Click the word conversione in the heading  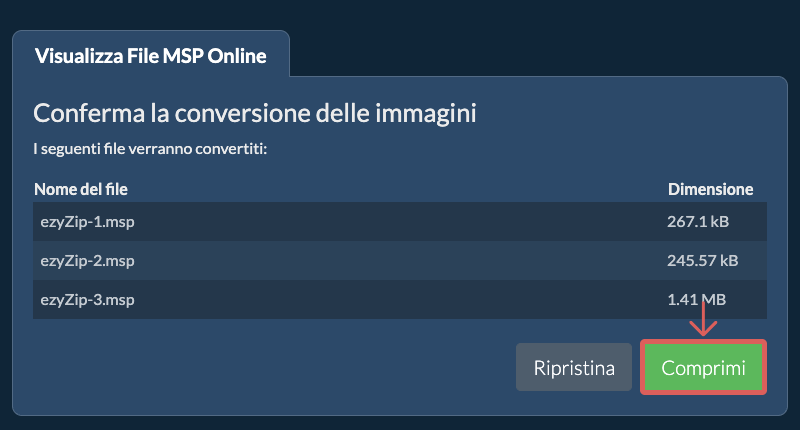(x=243, y=113)
